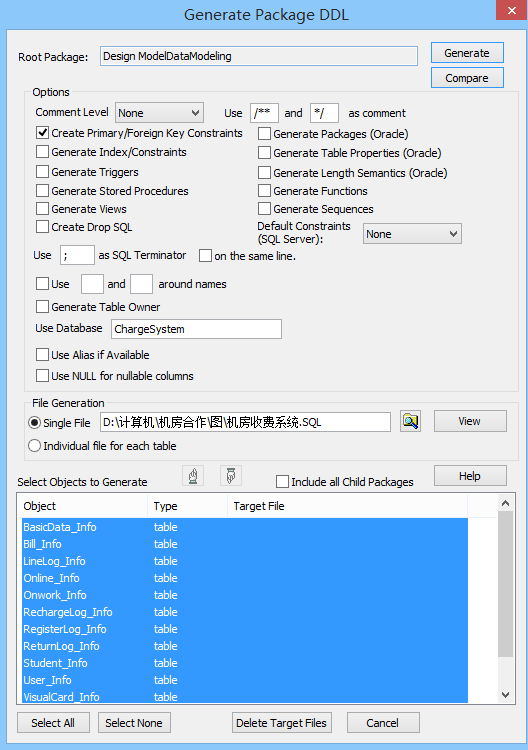Toggle 'on the same line' checkbox
This screenshot has width=528, height=750.
point(206,256)
